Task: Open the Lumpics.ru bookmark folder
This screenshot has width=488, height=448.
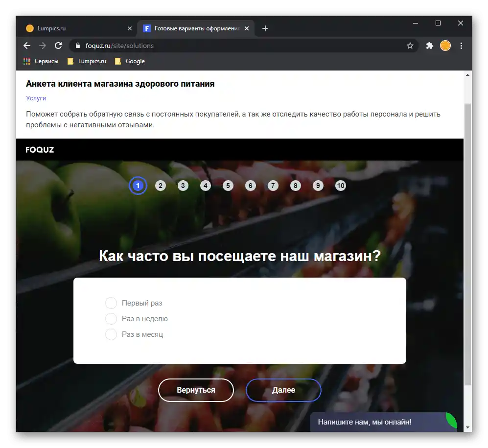Action: (87, 61)
